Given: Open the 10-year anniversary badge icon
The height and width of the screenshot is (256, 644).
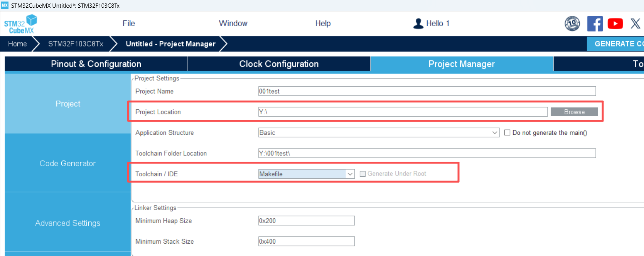Looking at the screenshot, I should (572, 23).
